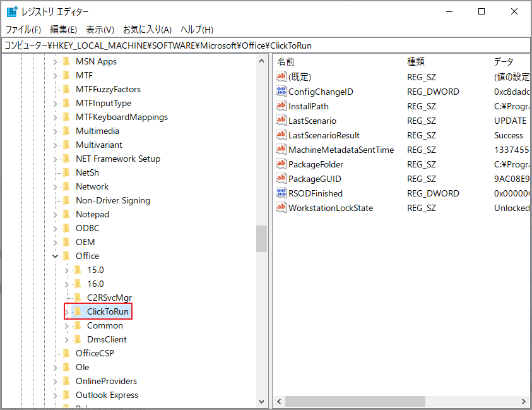Click REG_DWORD type in the RSODFinished row
This screenshot has width=532, height=410.
(x=433, y=193)
